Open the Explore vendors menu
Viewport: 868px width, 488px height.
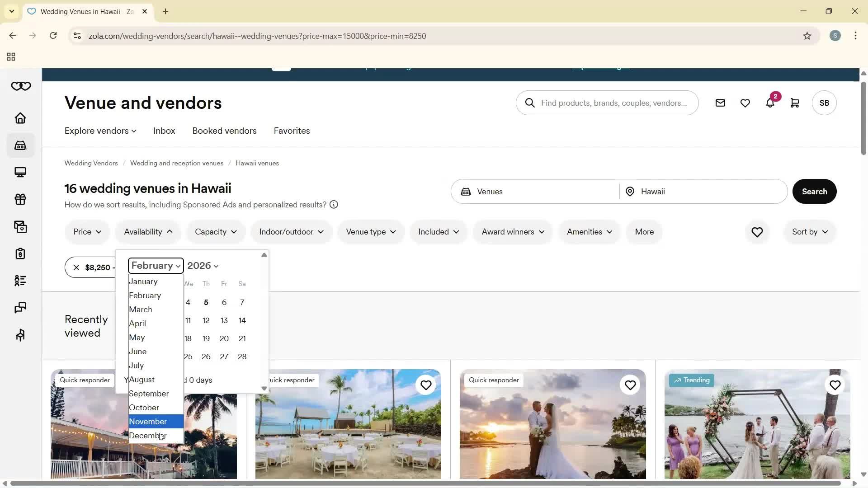100,131
